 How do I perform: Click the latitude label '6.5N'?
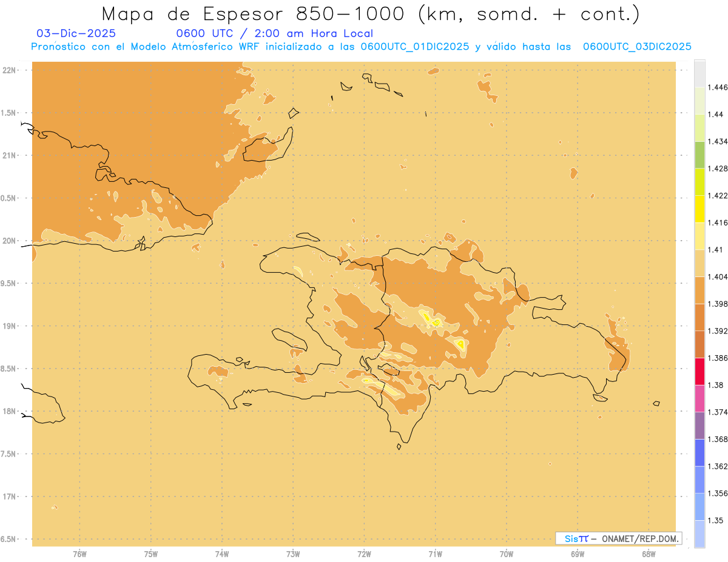coord(8,539)
